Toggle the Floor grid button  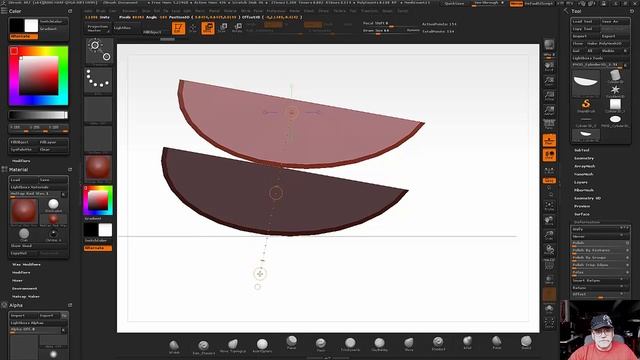(x=549, y=140)
